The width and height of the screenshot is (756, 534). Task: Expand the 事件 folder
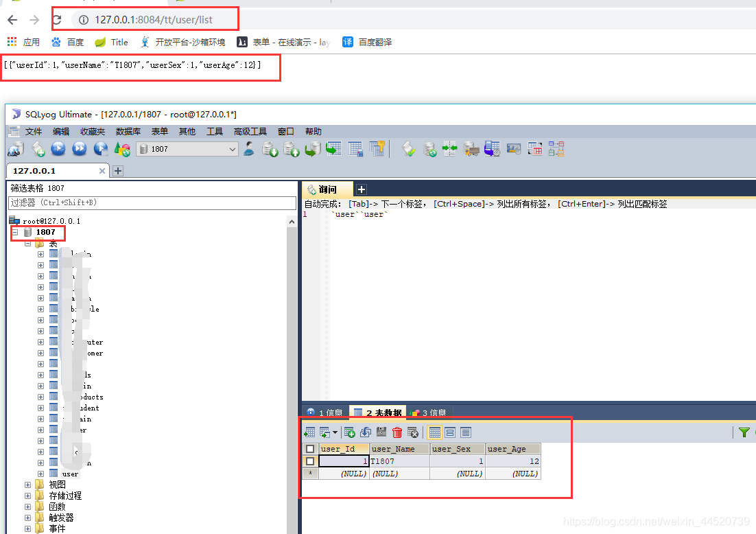[x=27, y=529]
